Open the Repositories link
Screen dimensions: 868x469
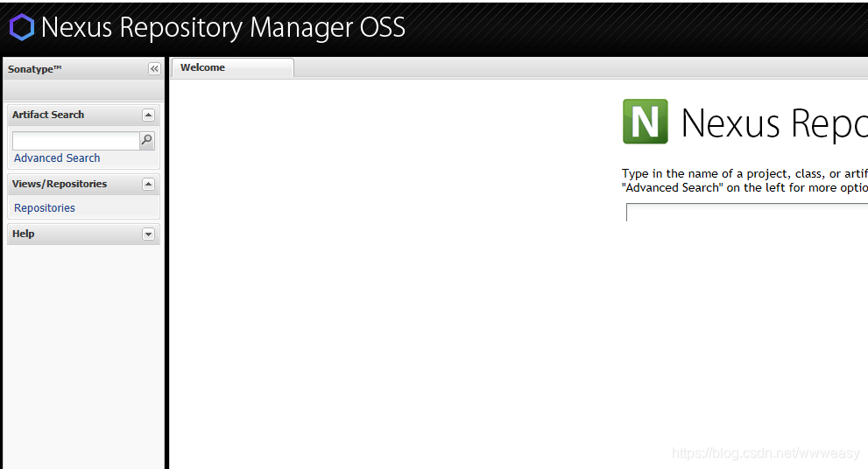click(x=45, y=208)
